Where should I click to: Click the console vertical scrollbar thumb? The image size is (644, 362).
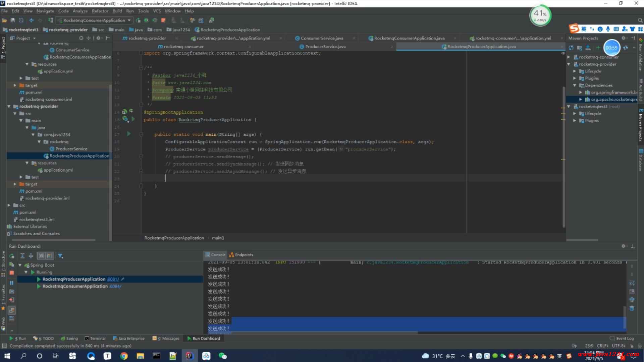[x=625, y=317]
